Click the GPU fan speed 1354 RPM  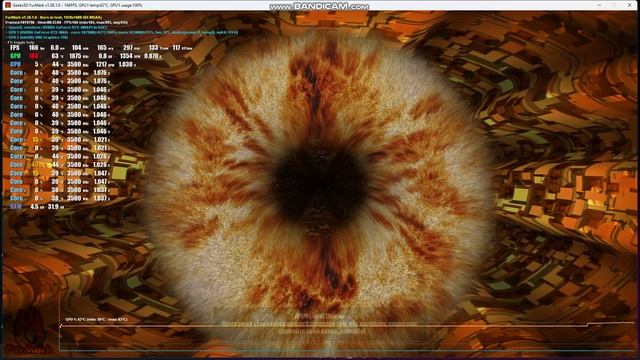click(126, 56)
